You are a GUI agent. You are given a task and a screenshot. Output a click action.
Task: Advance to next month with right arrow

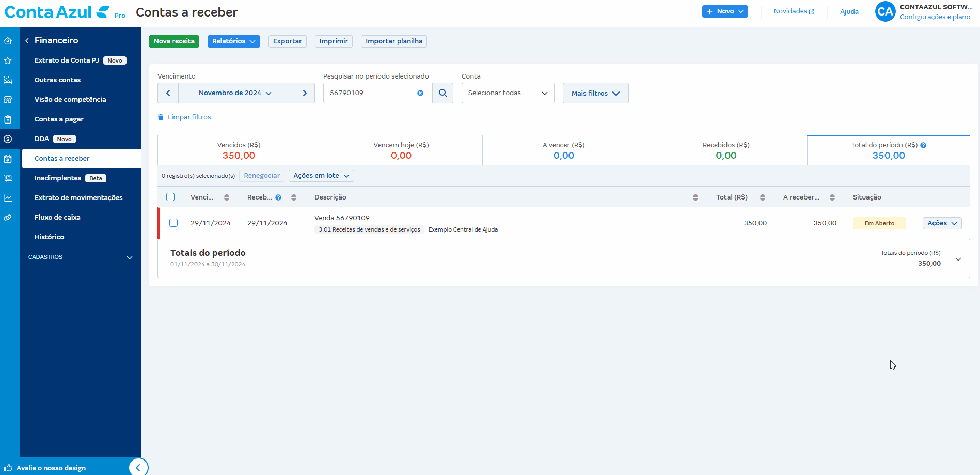tap(305, 93)
